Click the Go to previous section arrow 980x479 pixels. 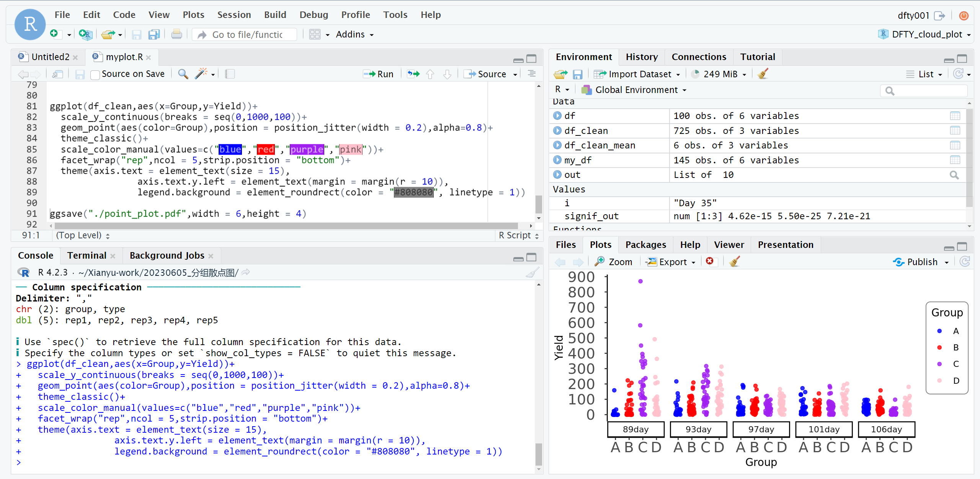point(430,74)
